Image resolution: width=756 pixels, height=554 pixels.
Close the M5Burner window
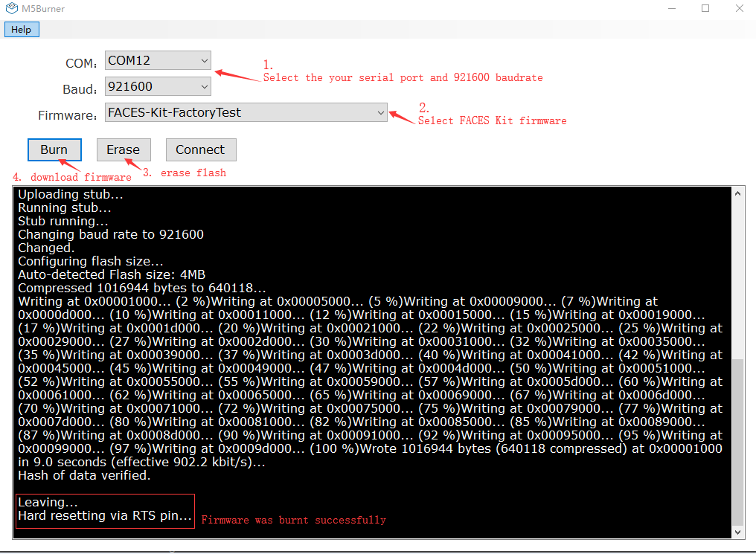pos(739,8)
